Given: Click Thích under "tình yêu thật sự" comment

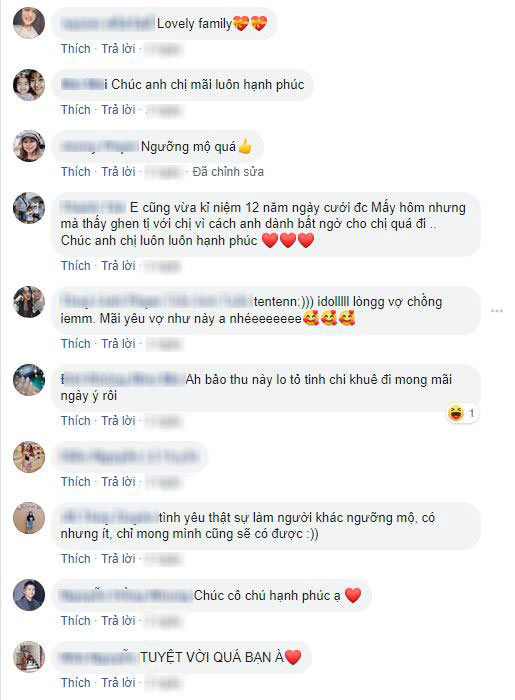Looking at the screenshot, I should (x=75, y=559).
